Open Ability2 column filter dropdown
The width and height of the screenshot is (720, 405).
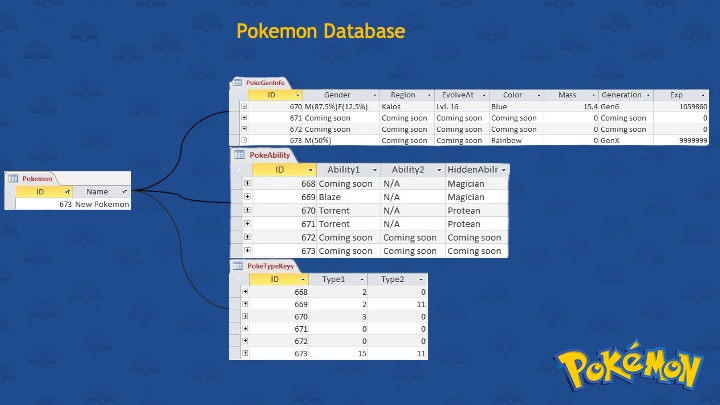tap(439, 170)
